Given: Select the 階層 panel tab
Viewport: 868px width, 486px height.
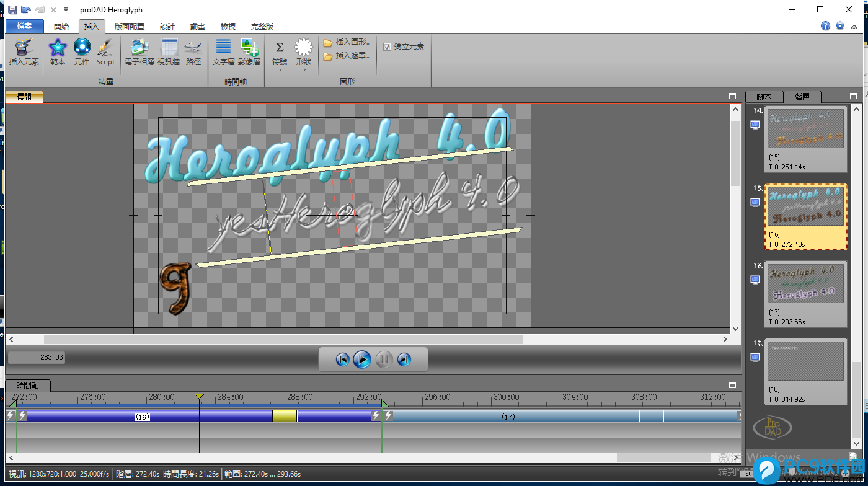Looking at the screenshot, I should (x=802, y=97).
